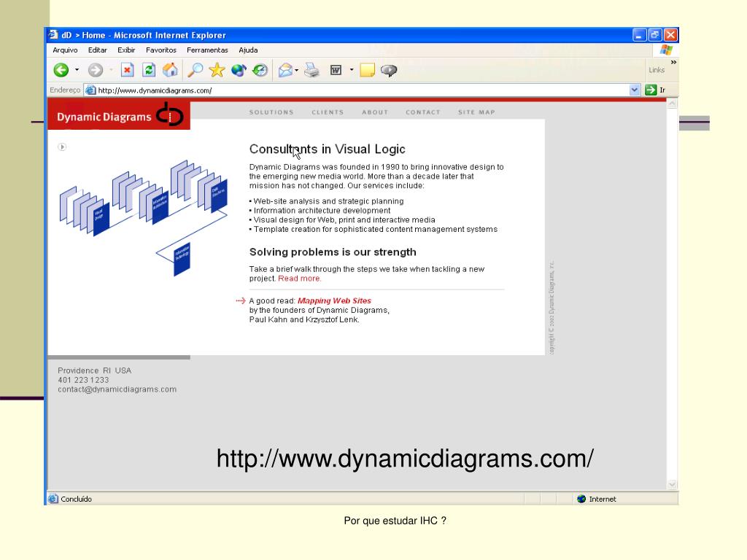Open the SITE MAP navigation link
This screenshot has height=560, width=747.
[476, 112]
